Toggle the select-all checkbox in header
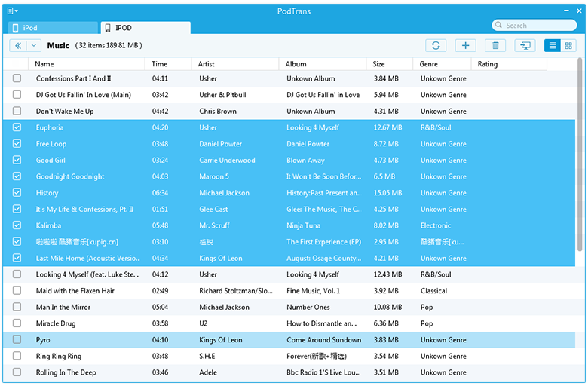This screenshot has height=386, width=588. click(17, 64)
